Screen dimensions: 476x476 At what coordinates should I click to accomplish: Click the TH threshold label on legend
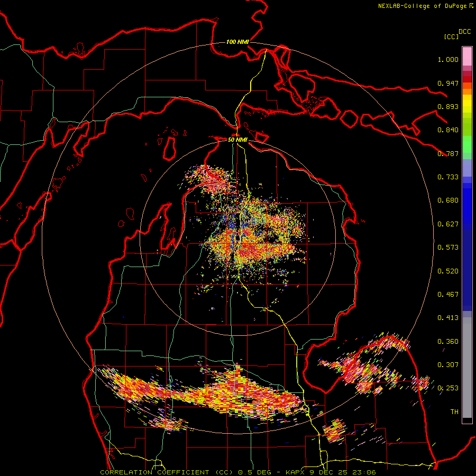(454, 412)
